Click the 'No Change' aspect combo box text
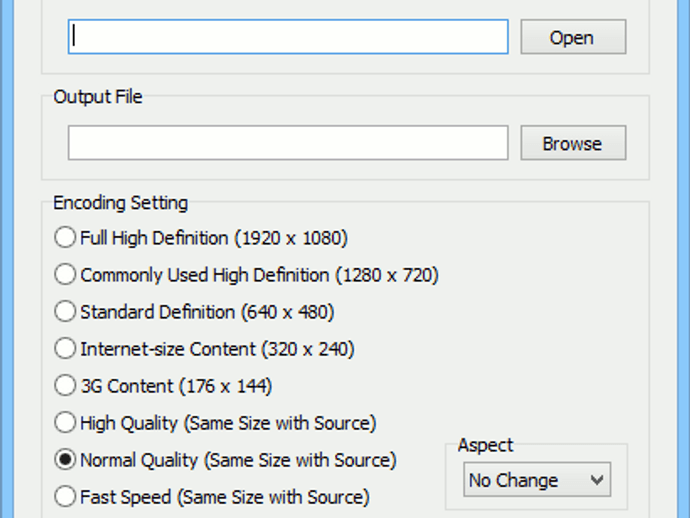This screenshot has width=690, height=518. click(514, 480)
